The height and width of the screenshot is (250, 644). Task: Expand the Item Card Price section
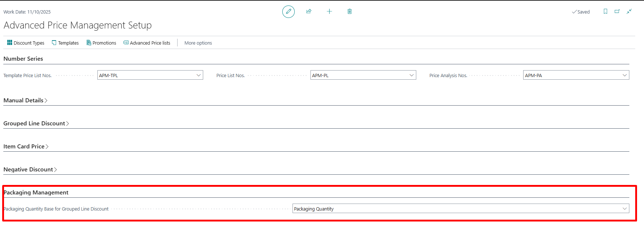(x=26, y=147)
